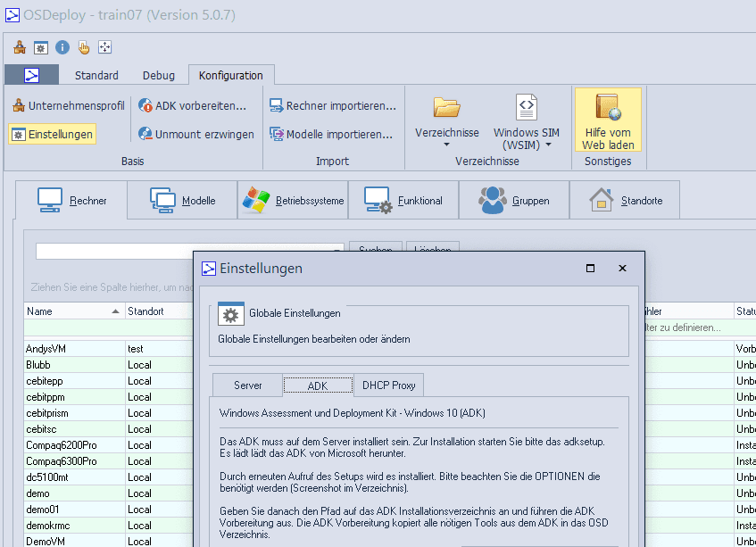Image resolution: width=756 pixels, height=547 pixels.
Task: Click the info icon in the quick access toolbar
Action: (x=62, y=46)
